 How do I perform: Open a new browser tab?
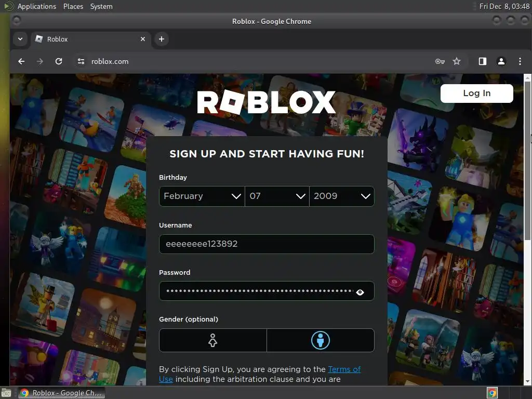point(162,39)
